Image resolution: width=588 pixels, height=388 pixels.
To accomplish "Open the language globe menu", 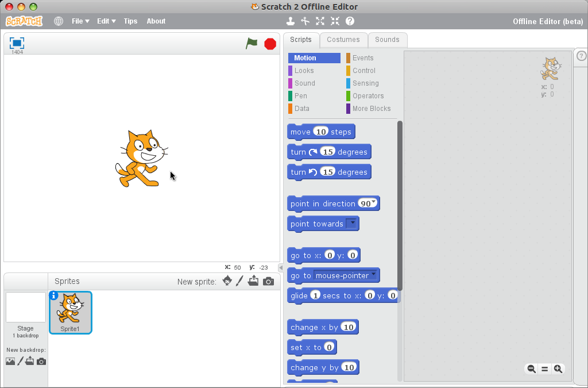I will [59, 21].
